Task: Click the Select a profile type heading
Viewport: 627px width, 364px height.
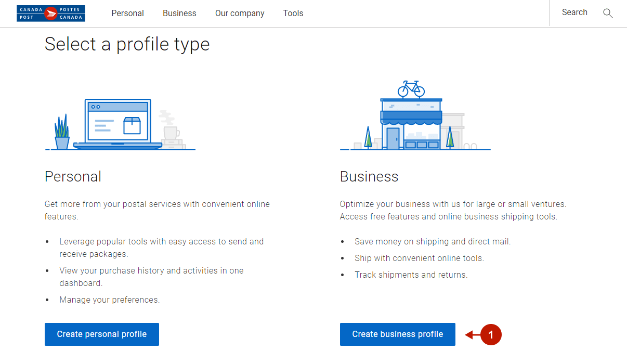Action: 127,44
